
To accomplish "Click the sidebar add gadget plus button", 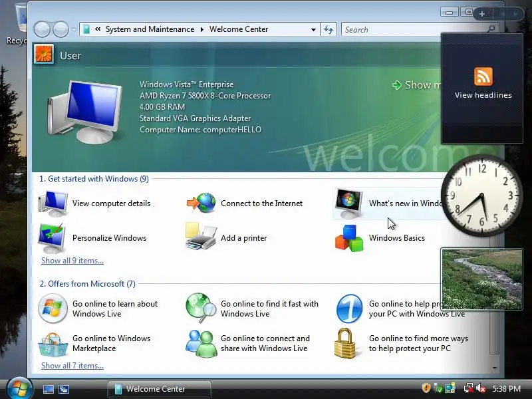I will [481, 14].
